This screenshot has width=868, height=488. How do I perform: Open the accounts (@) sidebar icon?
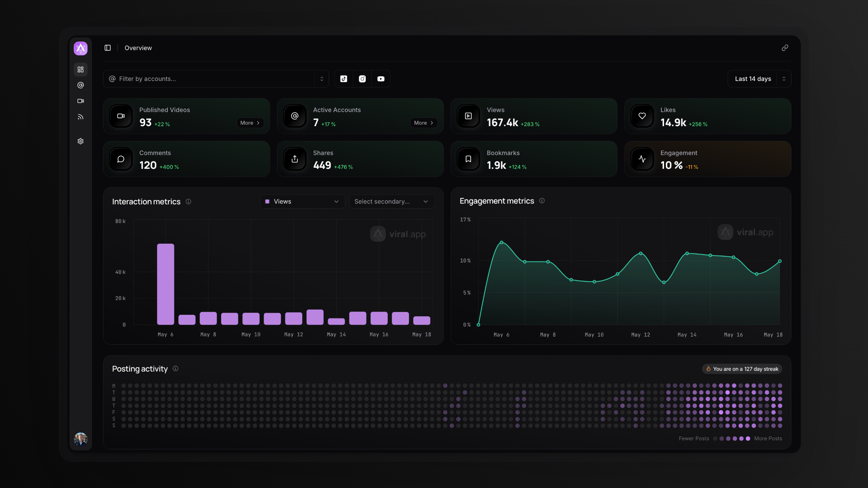click(x=81, y=85)
